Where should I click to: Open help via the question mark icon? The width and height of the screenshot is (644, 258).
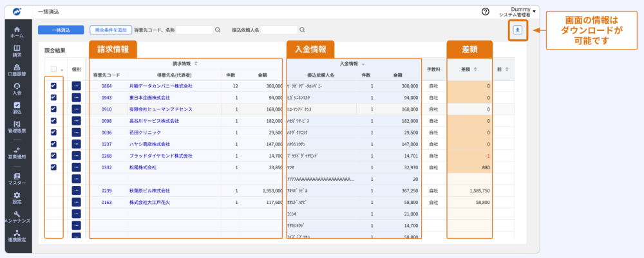coord(485,12)
